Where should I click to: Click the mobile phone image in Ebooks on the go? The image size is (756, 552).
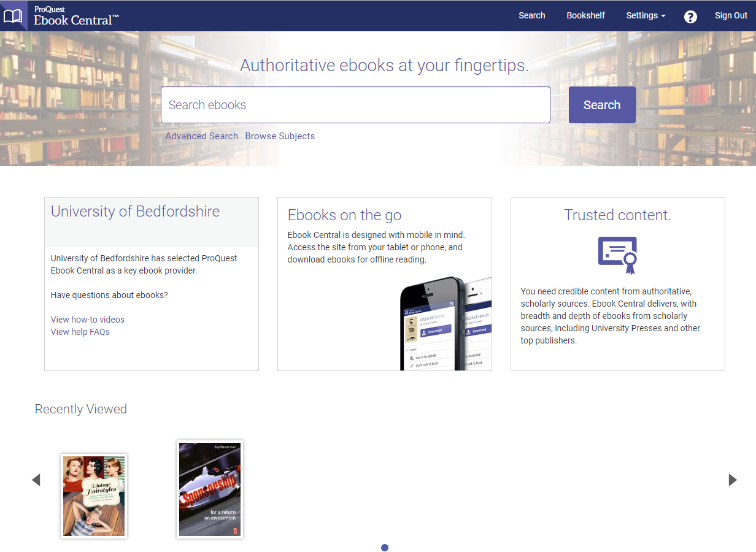tap(445, 324)
